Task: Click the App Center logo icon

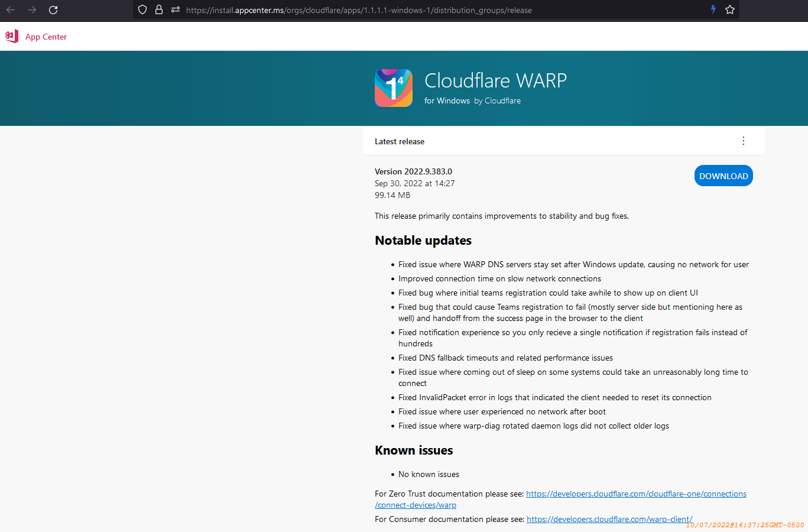Action: click(11, 36)
